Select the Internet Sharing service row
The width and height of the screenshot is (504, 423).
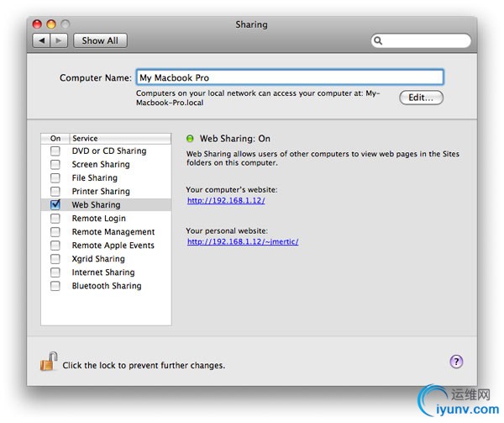coord(106,272)
